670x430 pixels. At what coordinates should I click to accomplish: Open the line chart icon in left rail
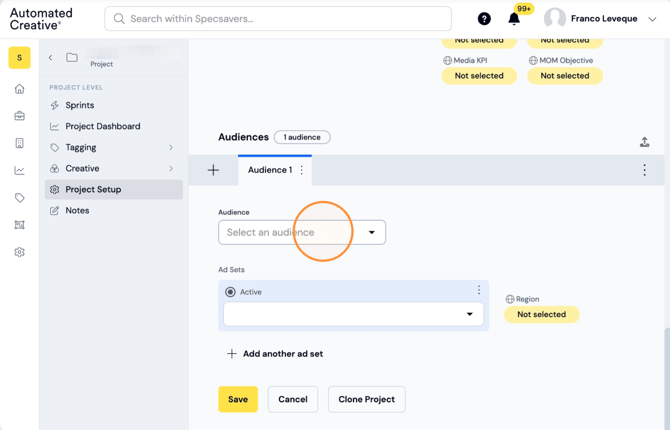[19, 171]
